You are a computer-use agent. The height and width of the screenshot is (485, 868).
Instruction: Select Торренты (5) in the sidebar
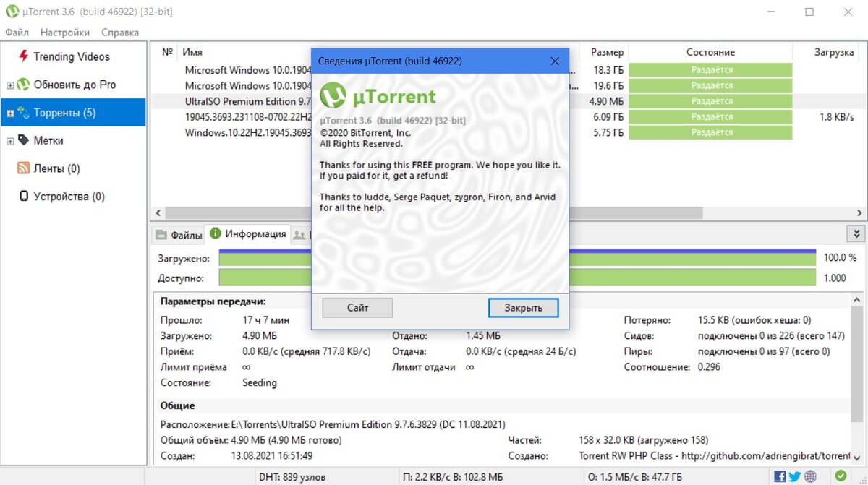coord(64,113)
